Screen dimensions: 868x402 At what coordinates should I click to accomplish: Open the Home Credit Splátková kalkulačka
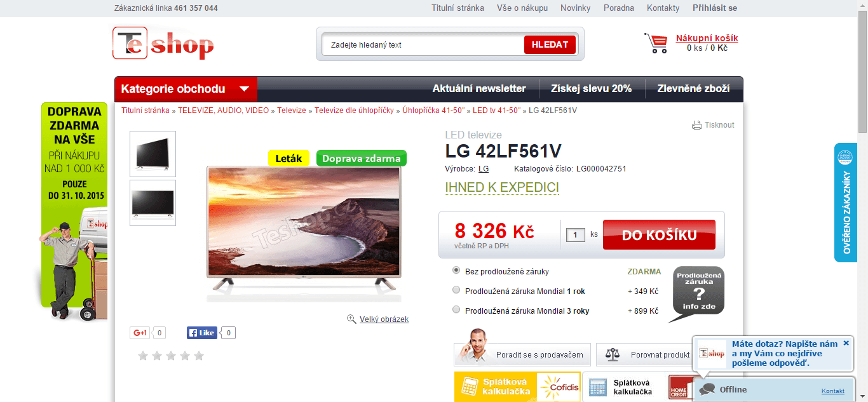coord(637,387)
